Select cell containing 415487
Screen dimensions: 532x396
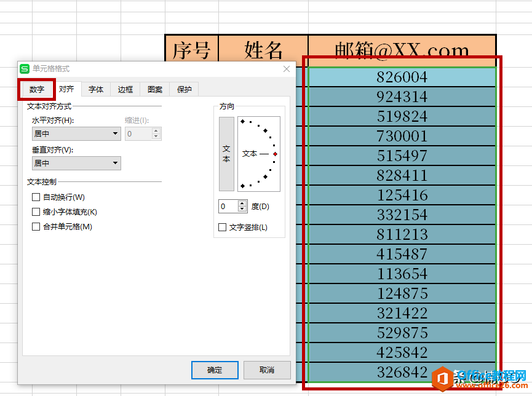click(x=402, y=254)
